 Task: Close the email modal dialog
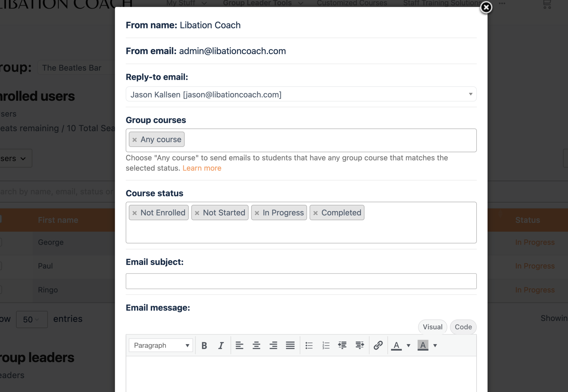486,7
